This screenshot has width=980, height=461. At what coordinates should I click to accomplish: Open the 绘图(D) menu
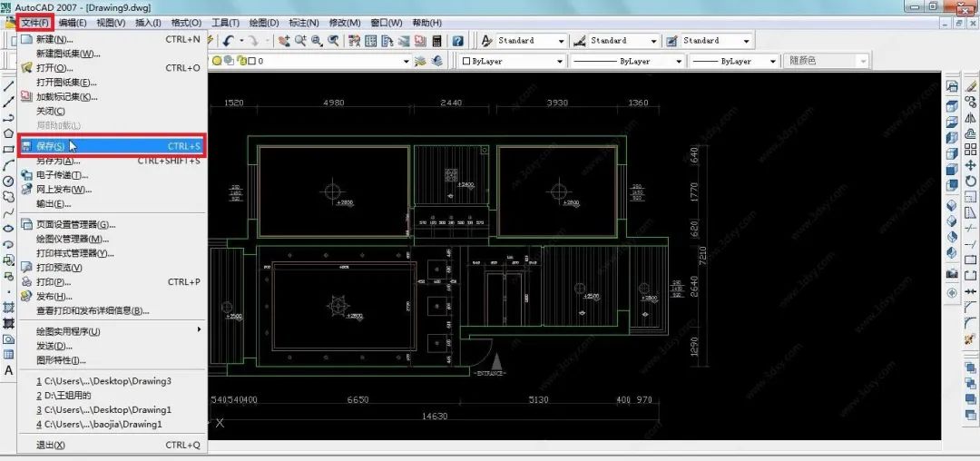coord(264,23)
